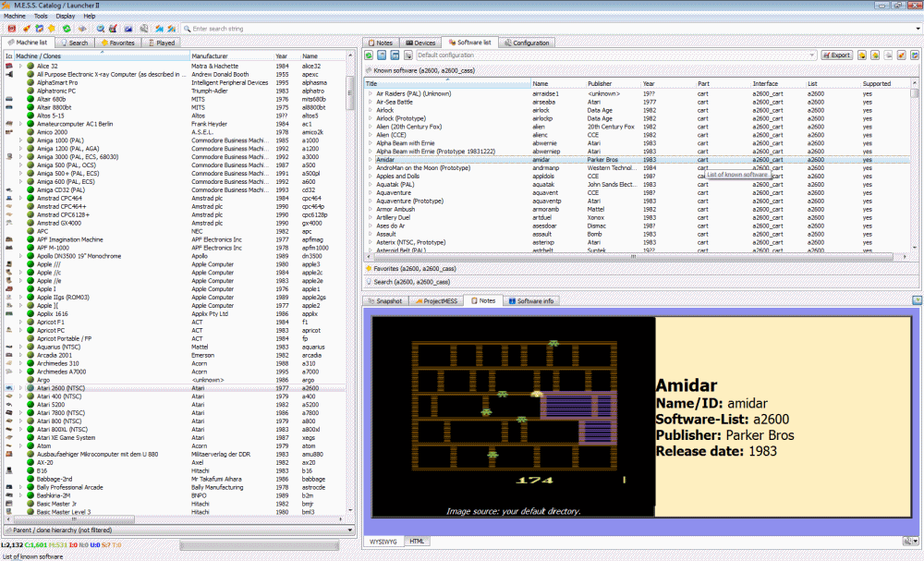Click the green reload icon in main toolbar

[x=67, y=29]
